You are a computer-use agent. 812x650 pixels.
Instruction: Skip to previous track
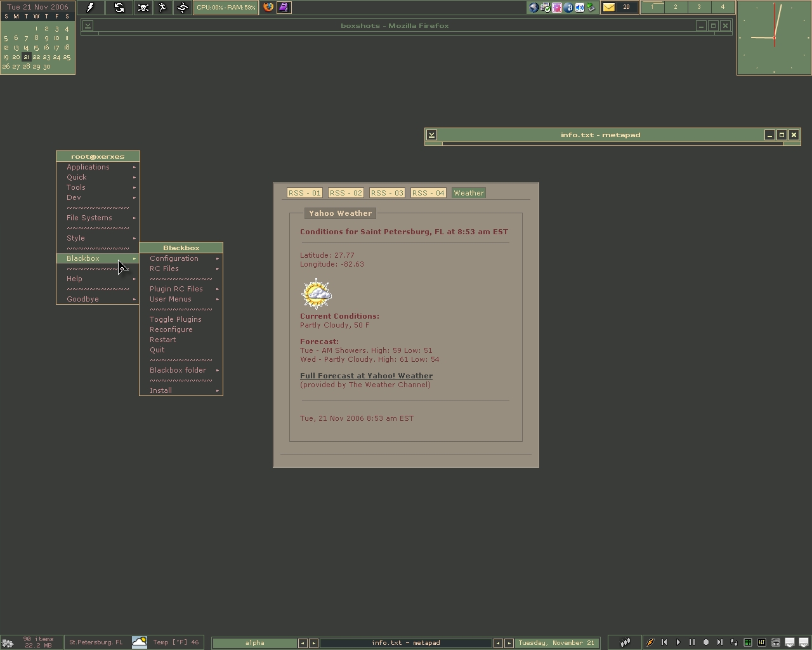[x=664, y=642]
